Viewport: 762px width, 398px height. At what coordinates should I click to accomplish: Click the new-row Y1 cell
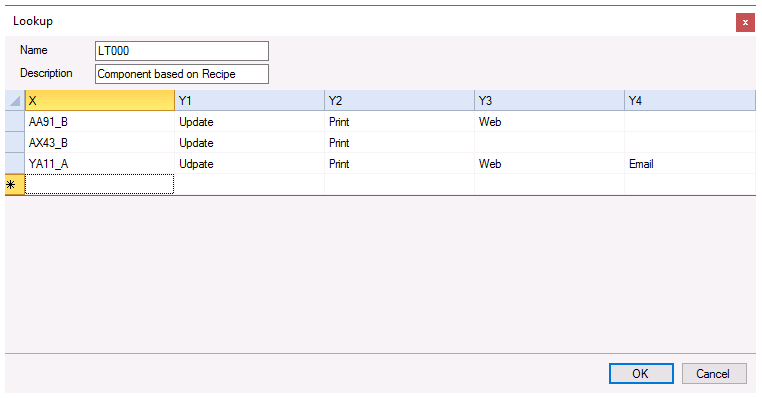[249, 184]
